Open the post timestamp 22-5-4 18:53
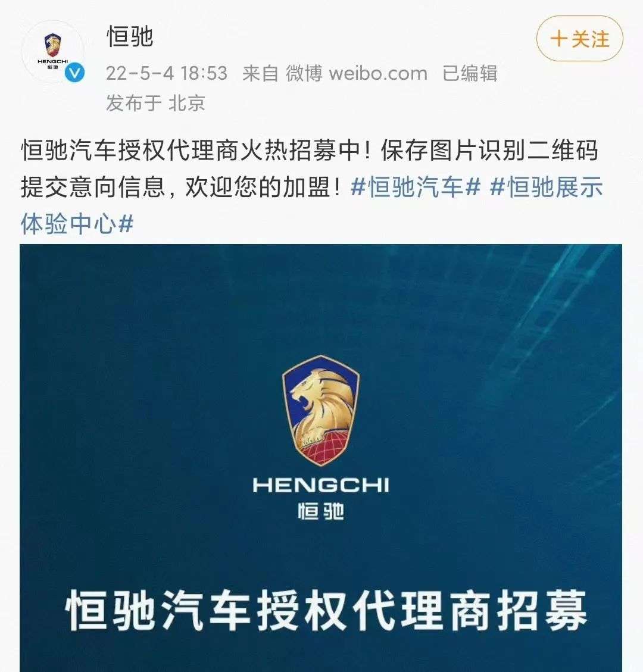This screenshot has height=672, width=643. coord(166,73)
